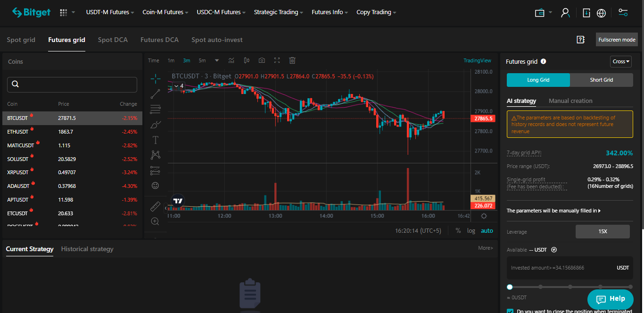This screenshot has height=313, width=644.
Task: Select the 1m time interval
Action: click(x=171, y=60)
